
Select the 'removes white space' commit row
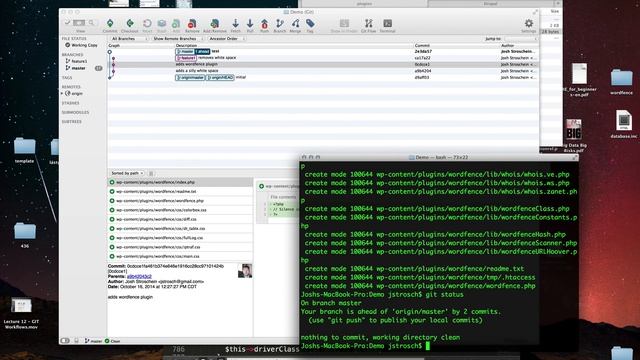point(323,58)
